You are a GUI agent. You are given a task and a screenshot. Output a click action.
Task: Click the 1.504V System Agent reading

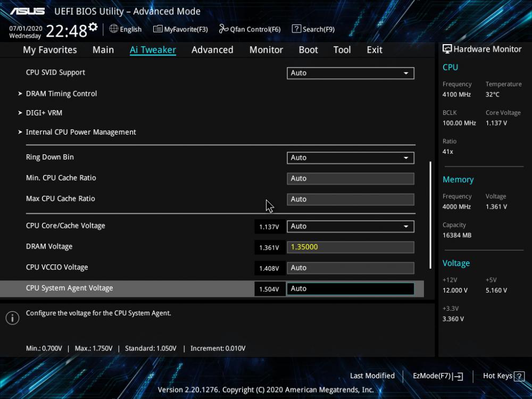tap(269, 289)
